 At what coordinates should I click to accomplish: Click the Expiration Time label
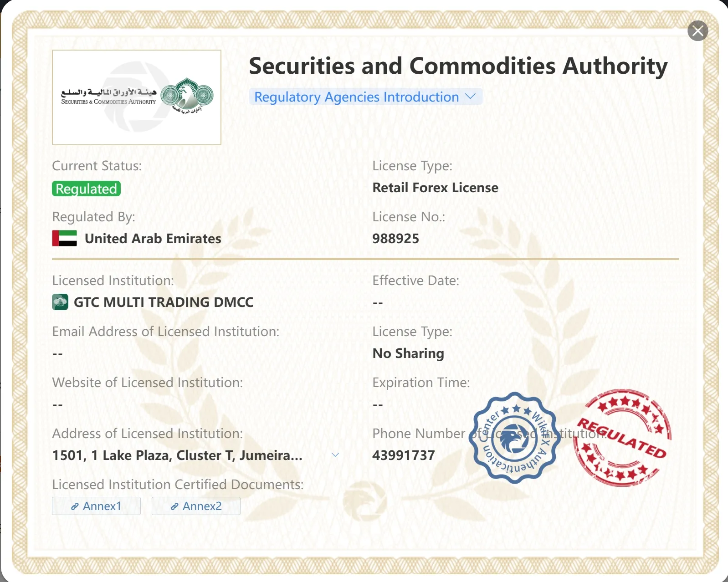421,383
